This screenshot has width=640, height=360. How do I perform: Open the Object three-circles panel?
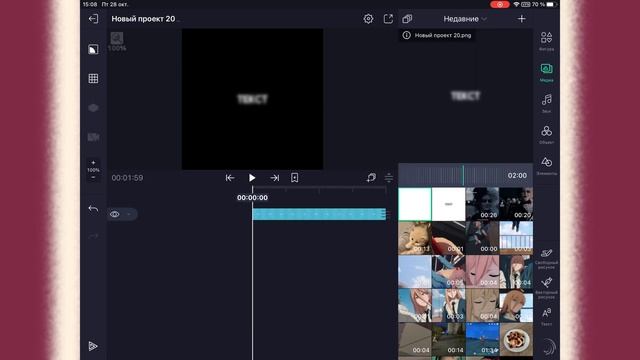547,135
